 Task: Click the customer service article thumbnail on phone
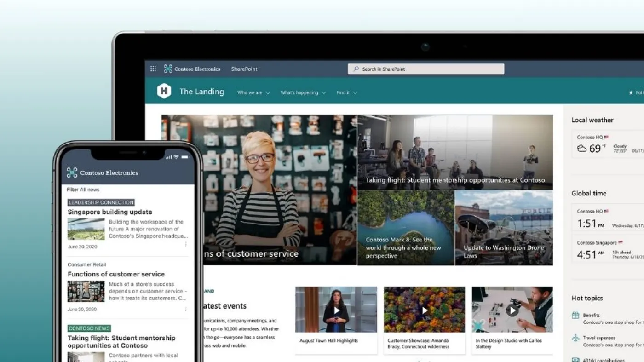click(86, 291)
